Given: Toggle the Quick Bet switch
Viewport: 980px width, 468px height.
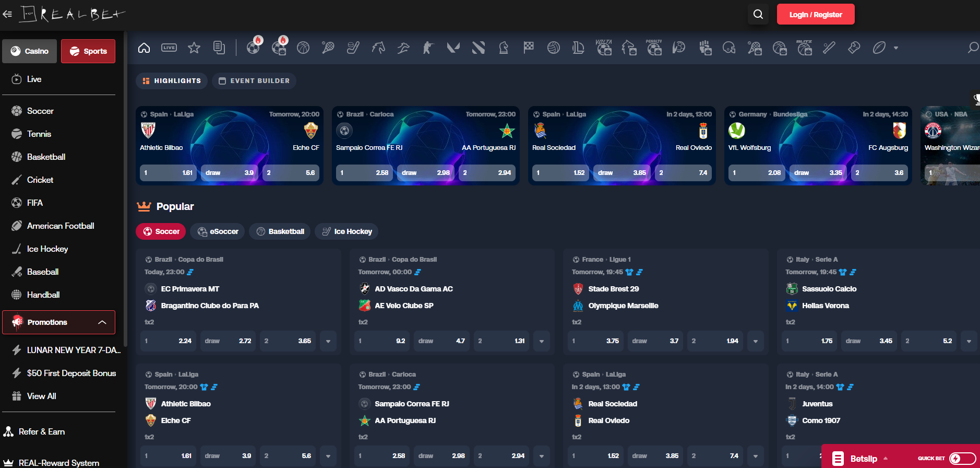Looking at the screenshot, I should click(962, 459).
